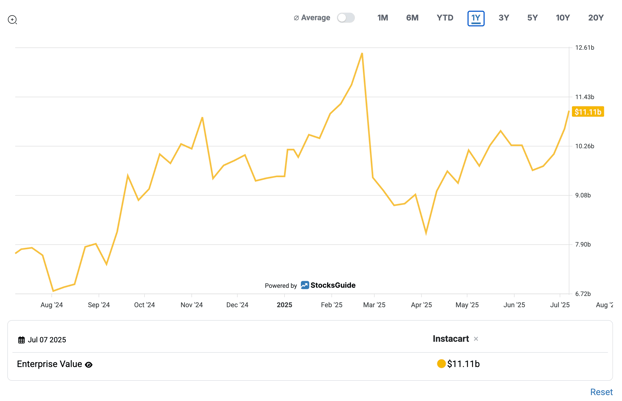Image resolution: width=622 pixels, height=401 pixels.
Task: Click the calendar icon beside Jul 07 2025
Action: pos(21,340)
